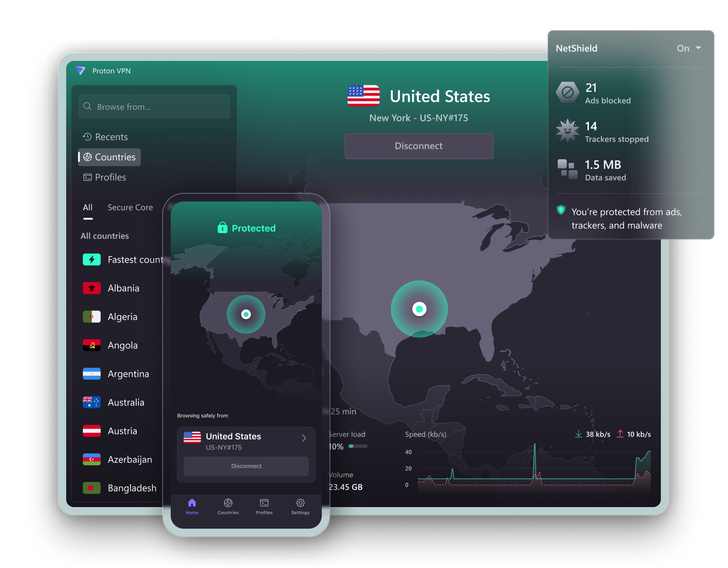Switch to the Secure Core tab

pos(130,208)
